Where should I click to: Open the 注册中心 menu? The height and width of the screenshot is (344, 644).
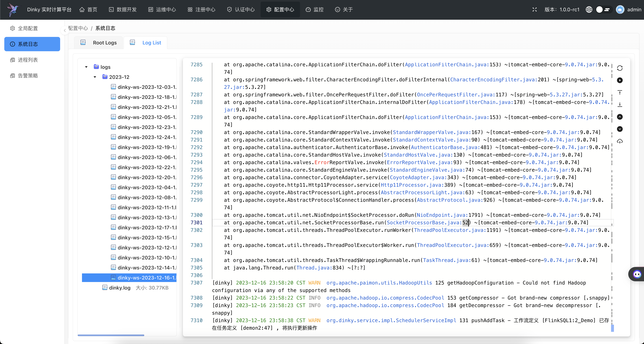tap(202, 9)
